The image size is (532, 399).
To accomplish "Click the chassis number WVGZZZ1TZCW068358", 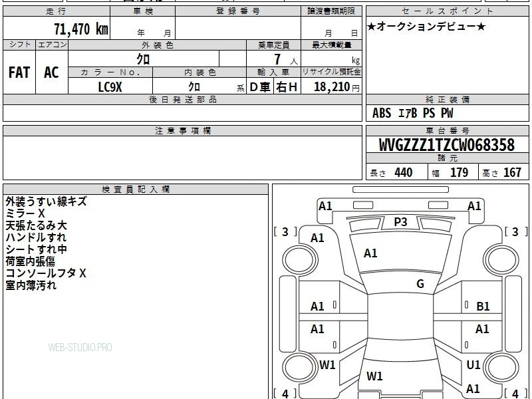I will (x=447, y=145).
